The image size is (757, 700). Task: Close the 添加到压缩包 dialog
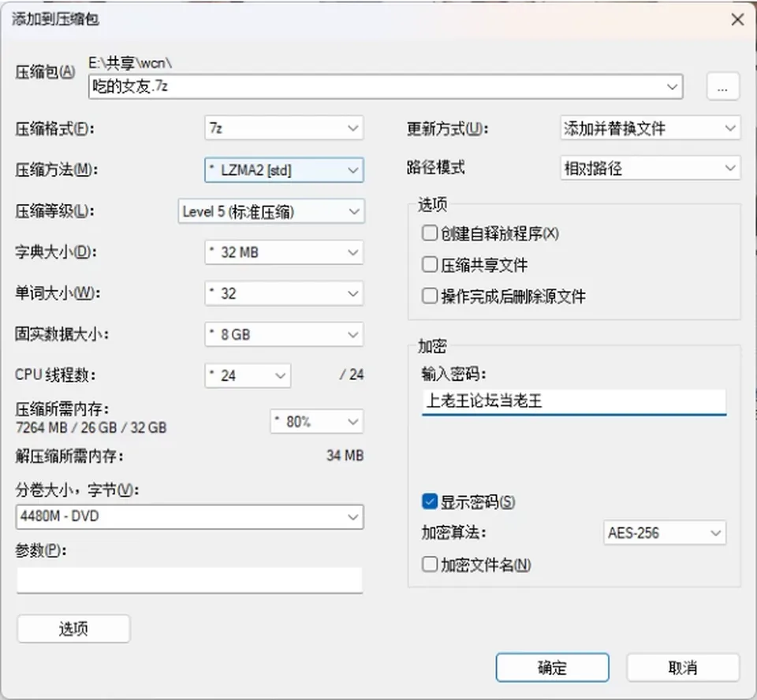coord(737,20)
